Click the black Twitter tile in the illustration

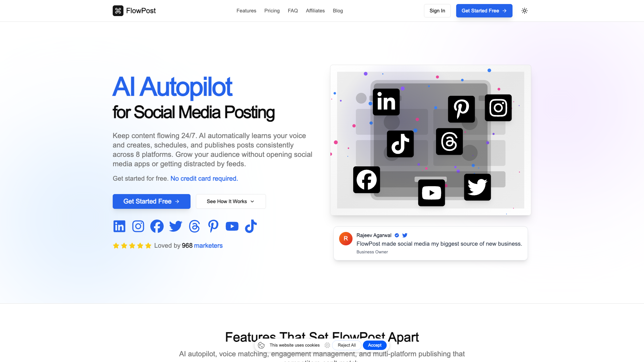478,187
